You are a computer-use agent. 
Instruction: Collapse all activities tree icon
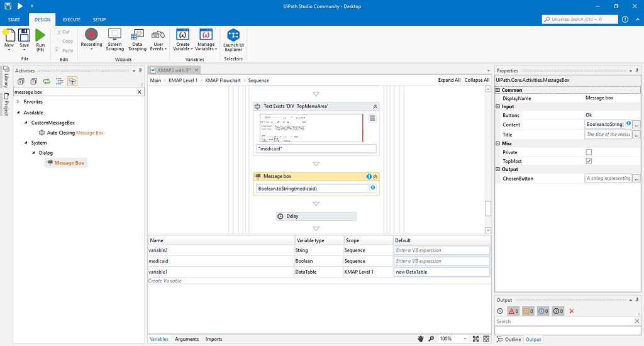point(34,81)
